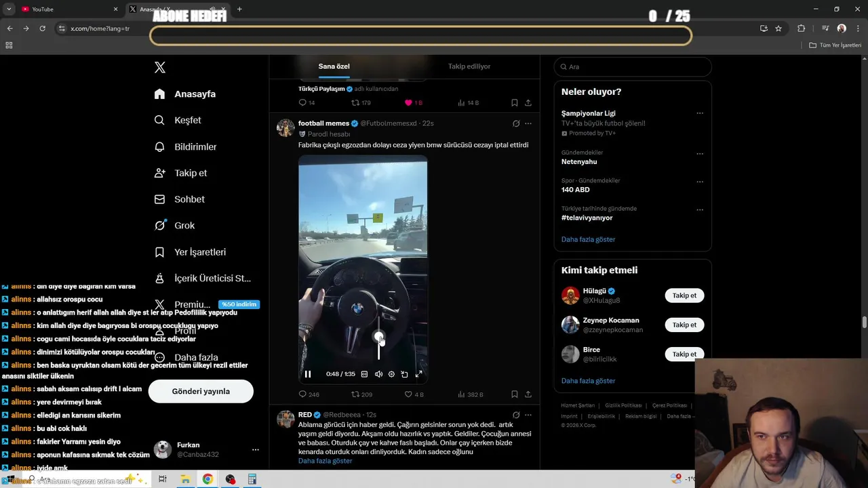Bookmark the football memes post
Image resolution: width=868 pixels, height=488 pixels.
(515, 394)
